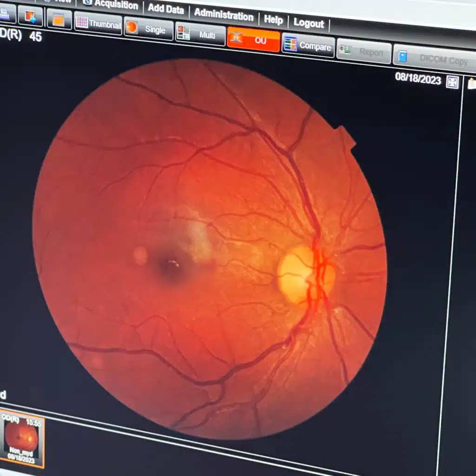This screenshot has height=476, width=476.
Task: Open the Administration menu
Action: pos(224,14)
